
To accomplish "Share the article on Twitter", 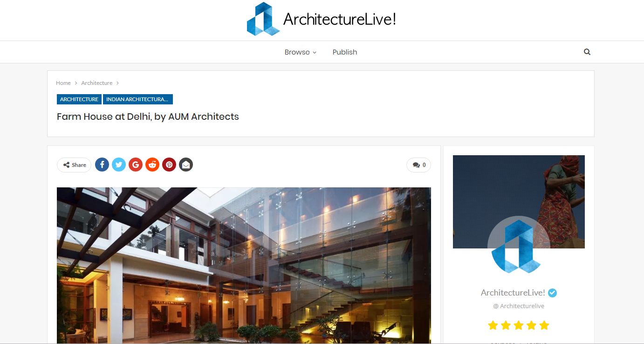I will (119, 165).
